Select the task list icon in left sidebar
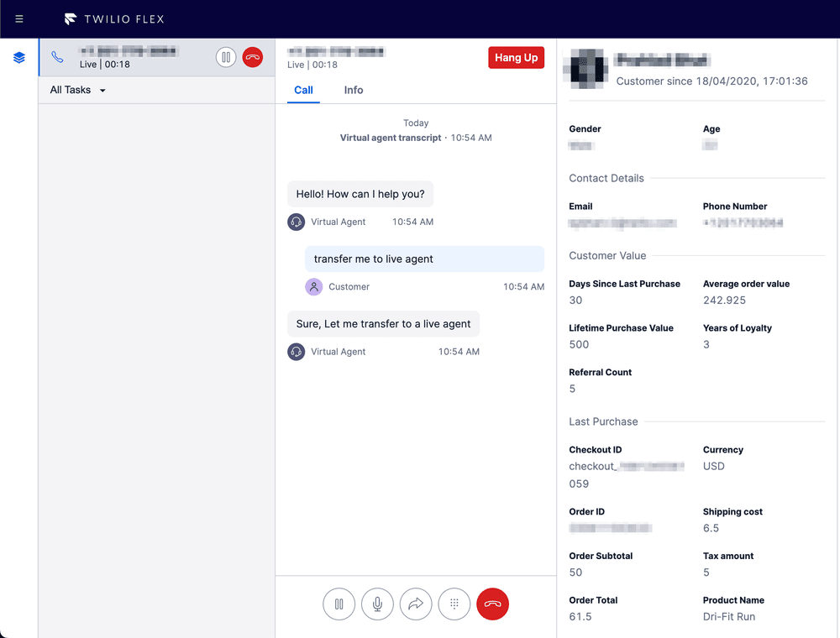Image resolution: width=840 pixels, height=638 pixels. pos(18,57)
